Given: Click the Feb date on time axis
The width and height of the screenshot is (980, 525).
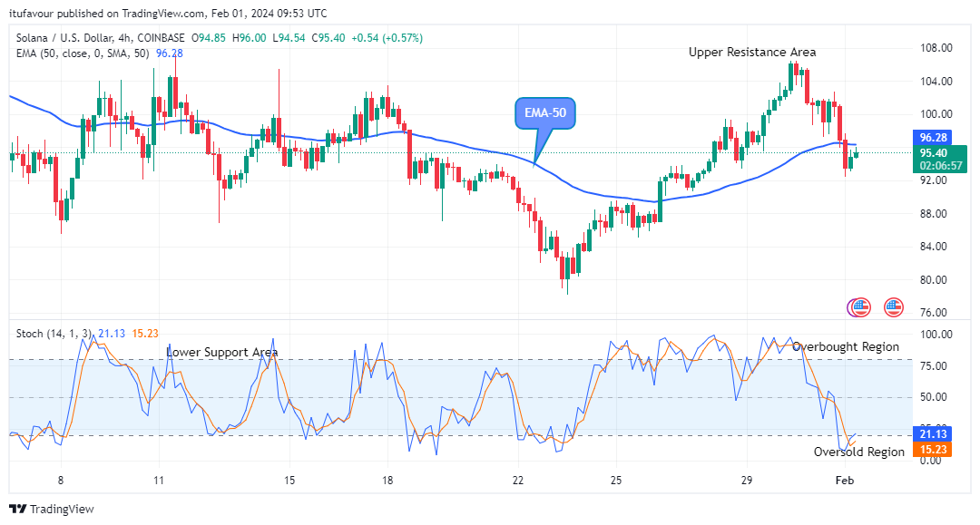Looking at the screenshot, I should coord(845,480).
